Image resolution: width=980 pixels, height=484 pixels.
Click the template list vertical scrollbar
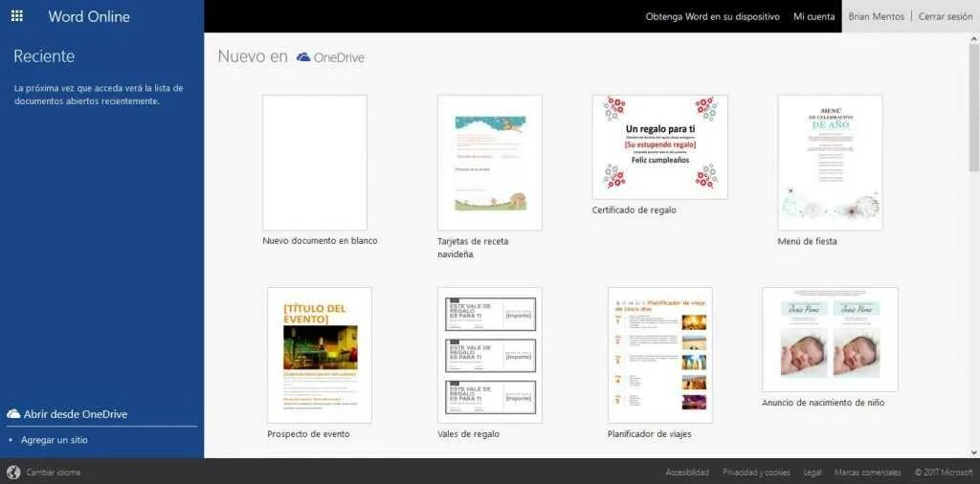(x=973, y=106)
